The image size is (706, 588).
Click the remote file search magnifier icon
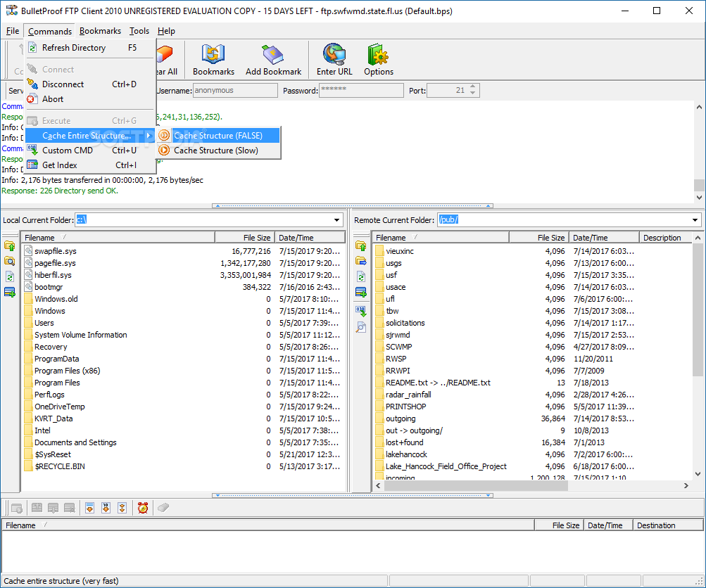(360, 327)
